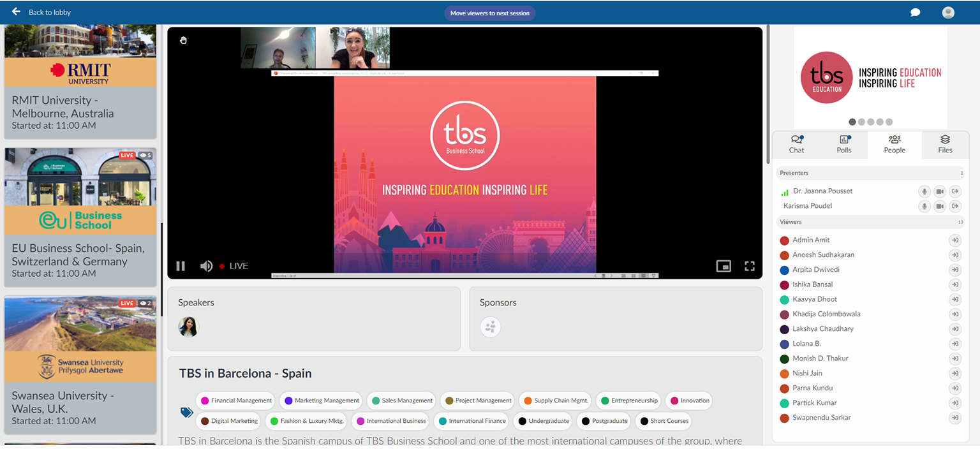The image size is (980, 449).
Task: Select the last TBS banner carousel dot
Action: coord(889,122)
